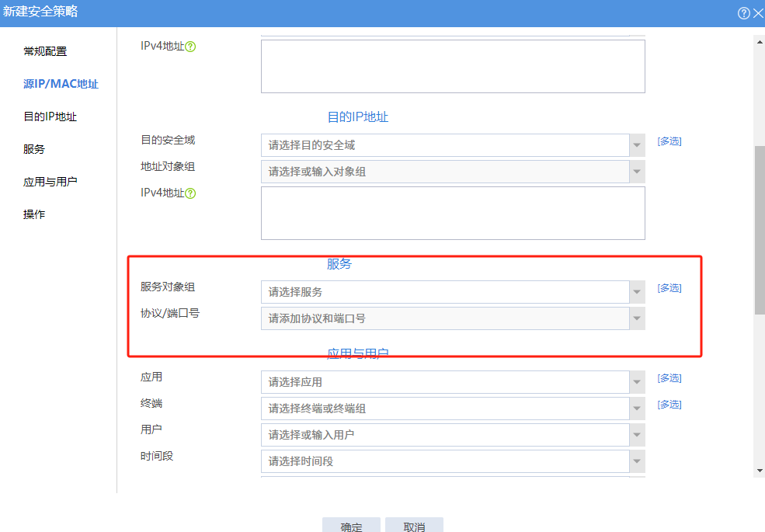Cancel with the 取消 button
The height and width of the screenshot is (532, 765).
pos(414,525)
